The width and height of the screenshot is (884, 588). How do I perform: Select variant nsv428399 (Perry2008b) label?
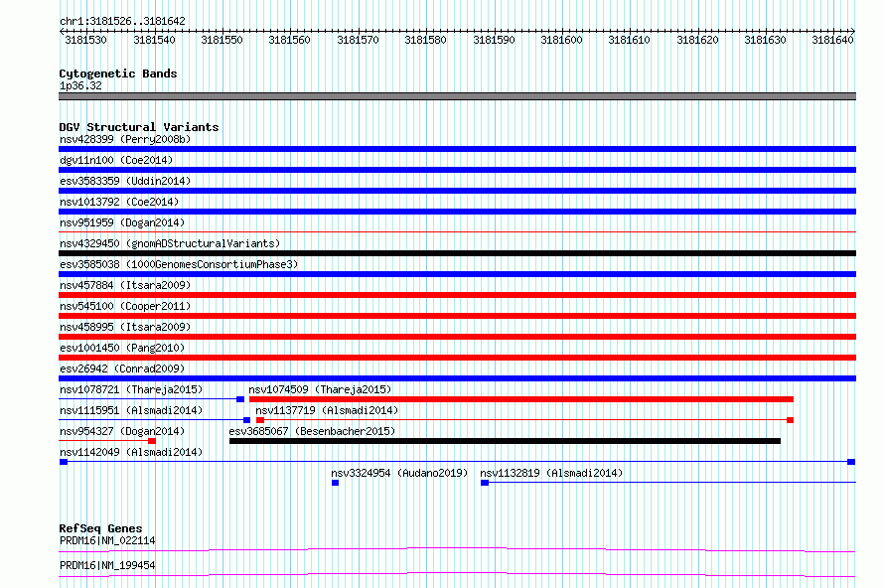[x=125, y=139]
